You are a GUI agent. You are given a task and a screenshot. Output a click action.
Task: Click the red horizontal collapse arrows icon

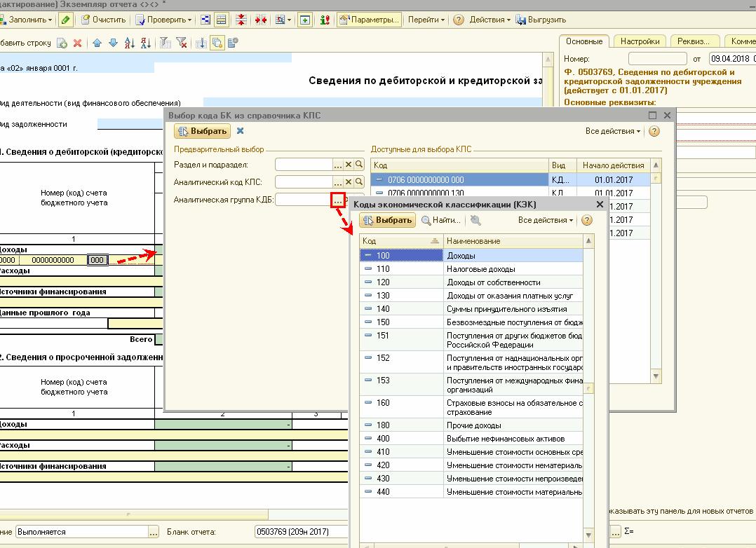point(261,20)
